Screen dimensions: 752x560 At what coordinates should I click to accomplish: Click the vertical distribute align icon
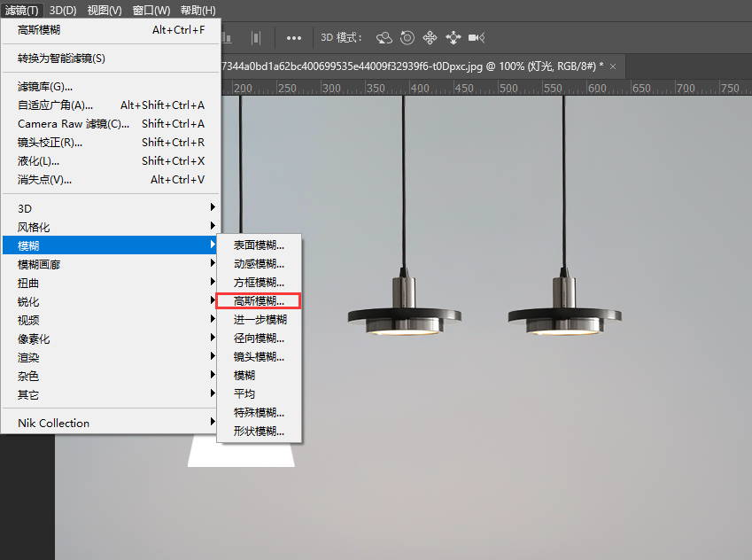click(256, 38)
